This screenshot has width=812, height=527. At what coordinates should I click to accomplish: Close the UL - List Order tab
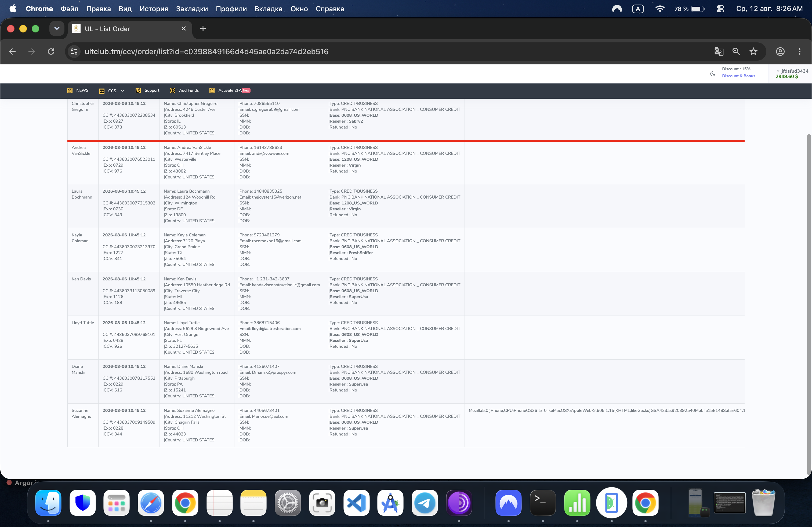click(184, 29)
